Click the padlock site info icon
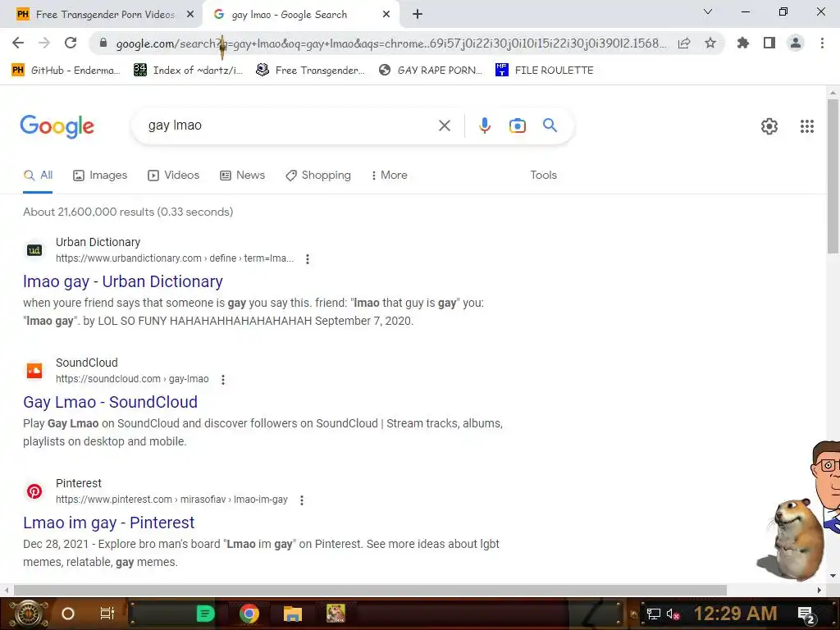The height and width of the screenshot is (630, 840). 103,43
